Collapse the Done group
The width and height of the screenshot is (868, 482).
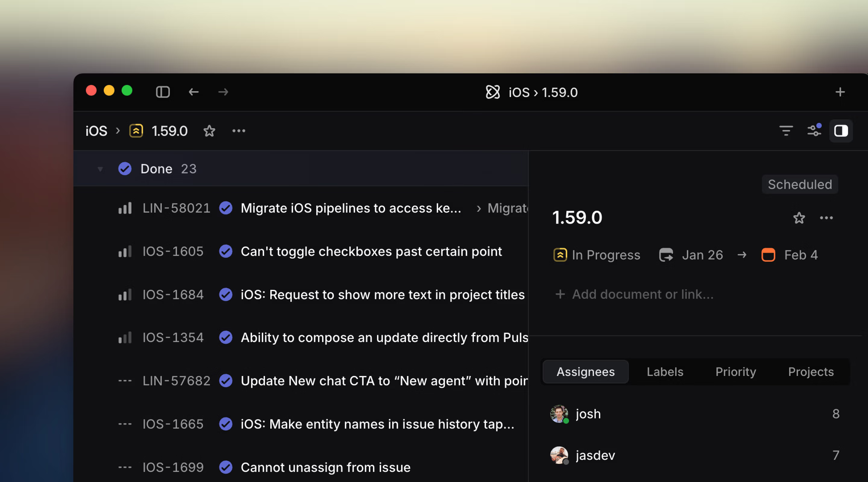pos(100,169)
